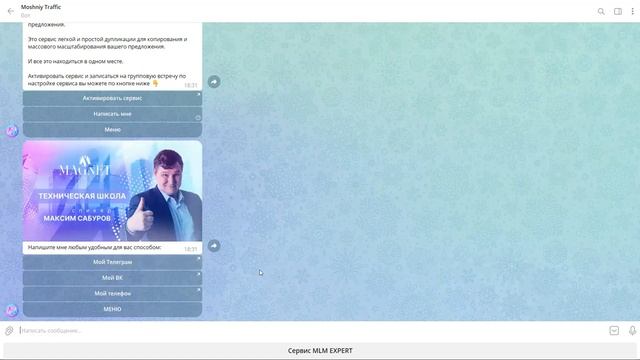Click the microphone voice message icon
This screenshot has height=360, width=640.
[x=632, y=331]
